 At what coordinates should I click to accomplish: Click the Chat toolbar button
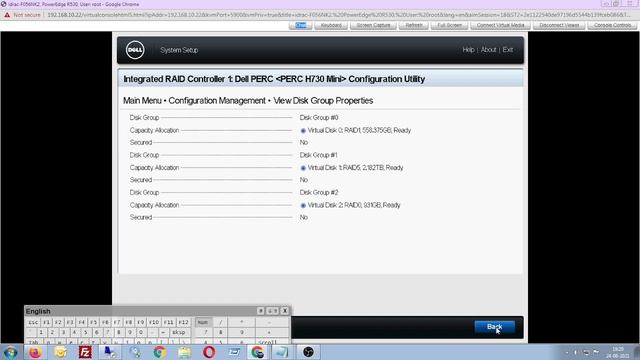(300, 25)
